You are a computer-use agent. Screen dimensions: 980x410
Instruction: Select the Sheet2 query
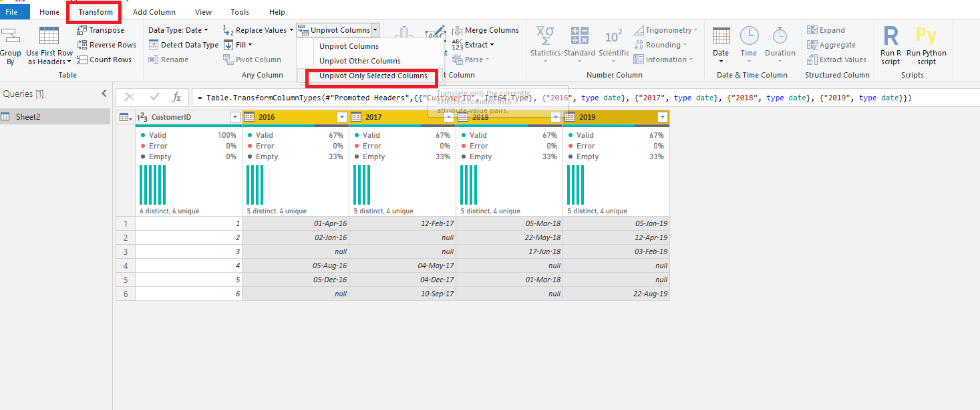coord(28,117)
